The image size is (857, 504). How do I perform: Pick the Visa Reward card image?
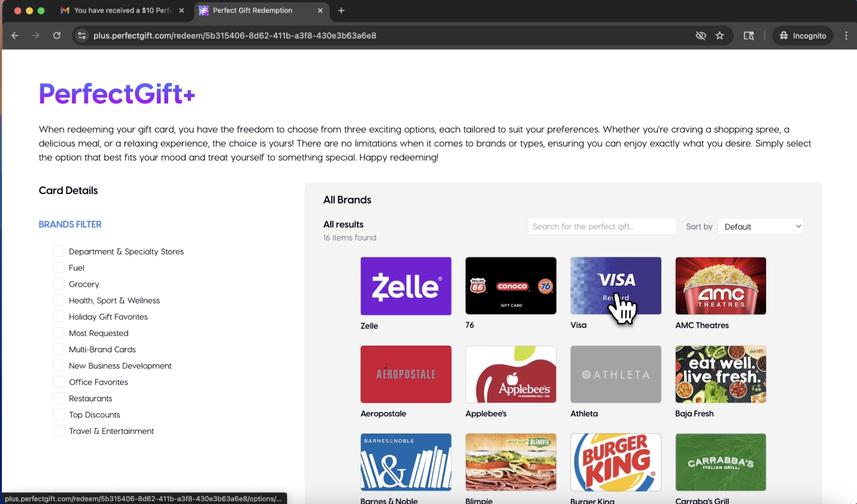pyautogui.click(x=616, y=286)
